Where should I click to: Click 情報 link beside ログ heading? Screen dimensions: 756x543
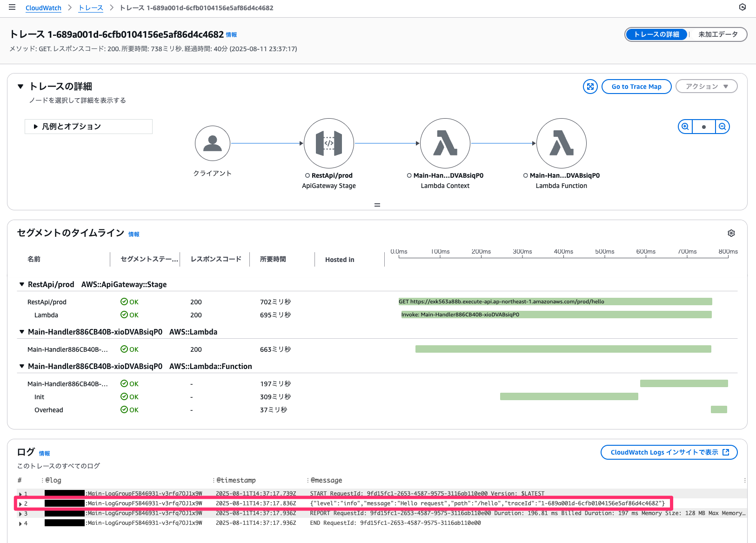(44, 454)
